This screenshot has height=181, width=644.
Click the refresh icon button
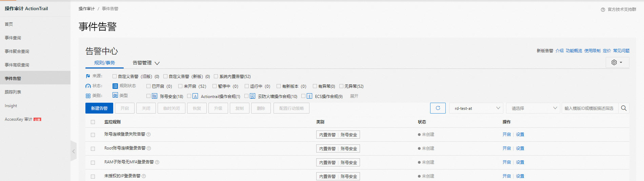pyautogui.click(x=438, y=108)
